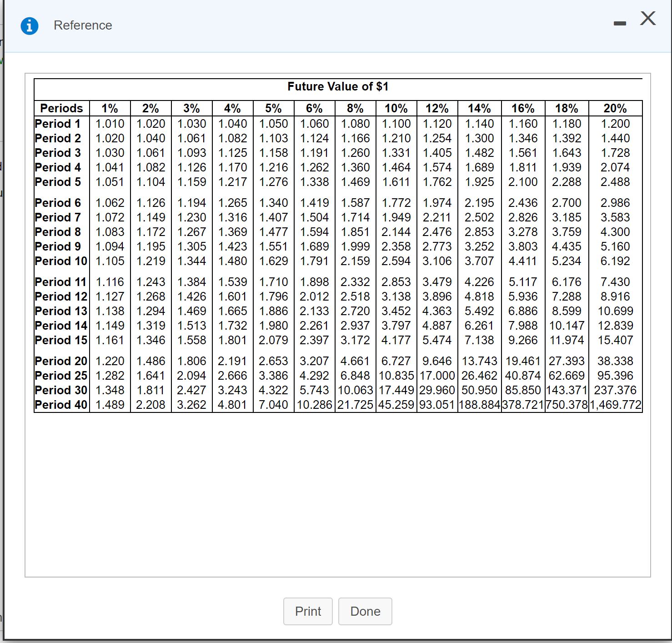The width and height of the screenshot is (672, 643).
Task: Select the 'Future Value of $1' table title
Action: pyautogui.click(x=338, y=86)
